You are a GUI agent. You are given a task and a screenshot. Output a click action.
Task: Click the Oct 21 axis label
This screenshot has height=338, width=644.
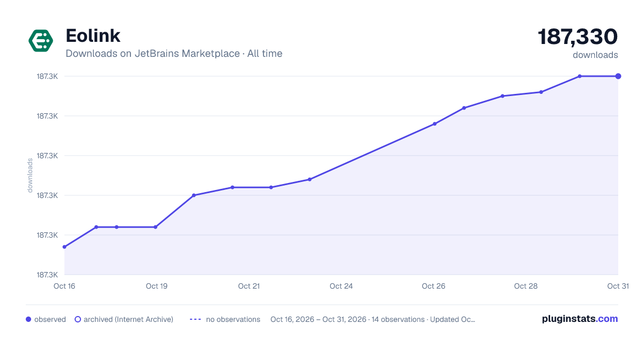249,286
